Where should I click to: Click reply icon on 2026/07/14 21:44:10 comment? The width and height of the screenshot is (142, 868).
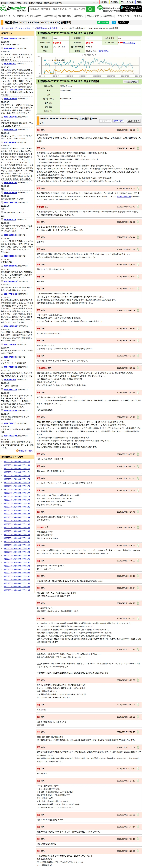click(138, 148)
